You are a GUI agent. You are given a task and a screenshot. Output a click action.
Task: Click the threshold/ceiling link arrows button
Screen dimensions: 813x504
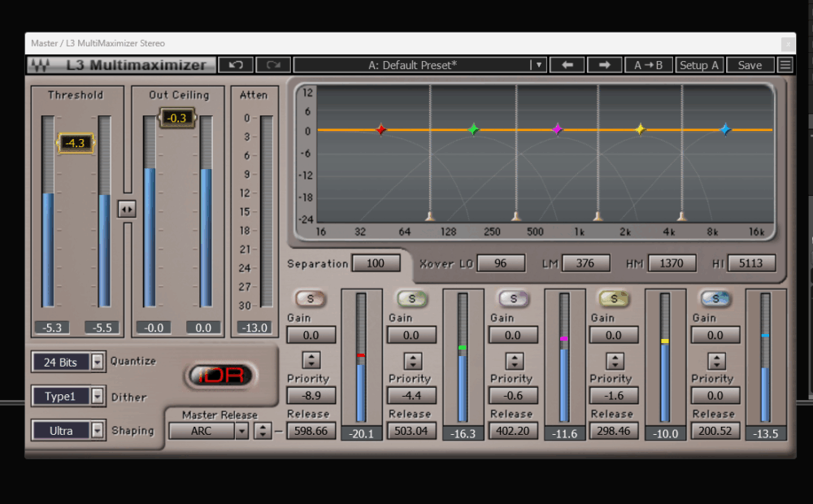coord(127,209)
